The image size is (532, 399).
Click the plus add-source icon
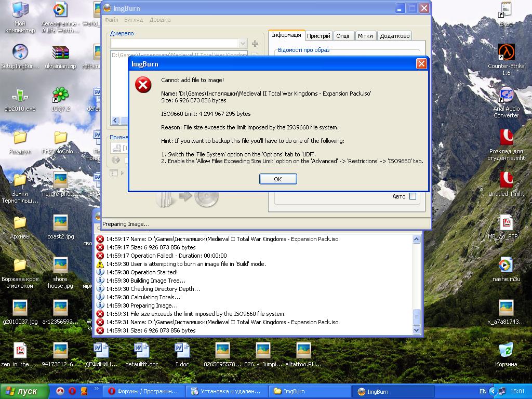255,44
